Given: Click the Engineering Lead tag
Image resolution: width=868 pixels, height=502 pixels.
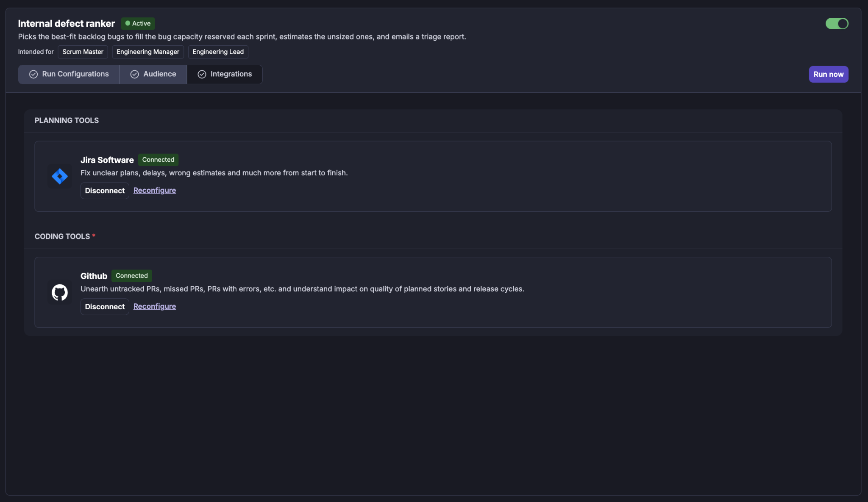Looking at the screenshot, I should [218, 52].
